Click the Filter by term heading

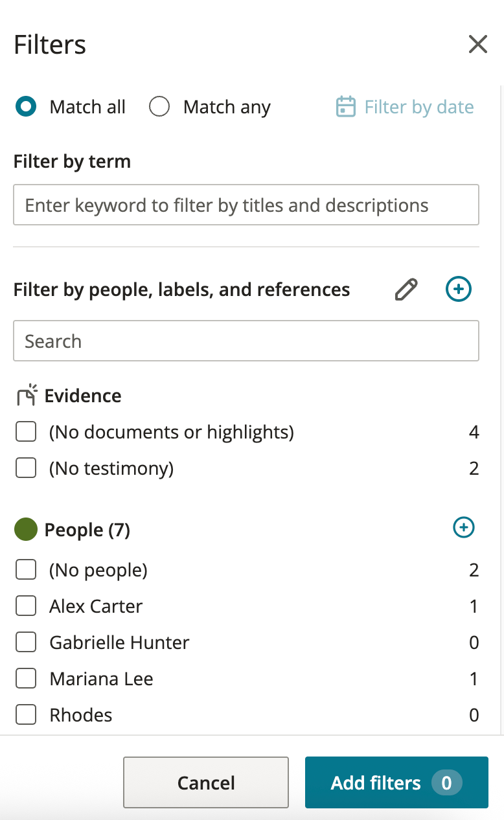pos(72,161)
